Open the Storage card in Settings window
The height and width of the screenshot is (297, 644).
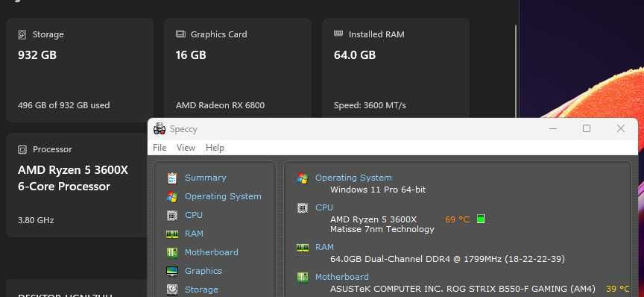point(80,70)
